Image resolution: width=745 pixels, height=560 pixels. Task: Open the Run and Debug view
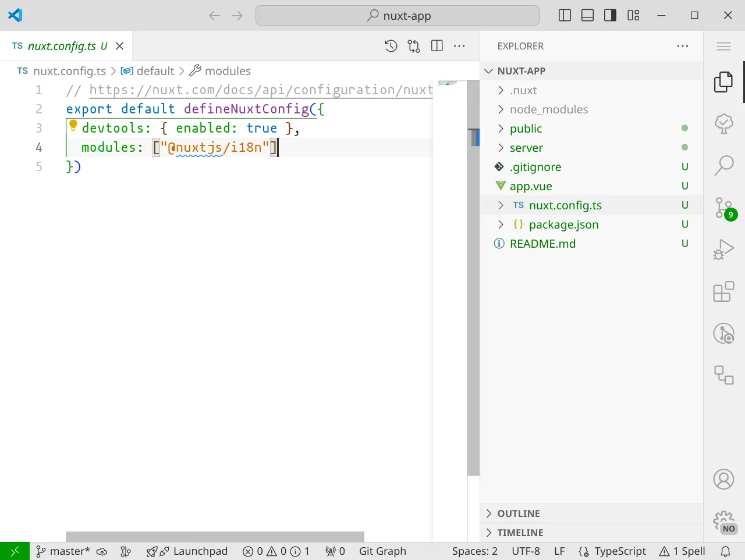(723, 249)
